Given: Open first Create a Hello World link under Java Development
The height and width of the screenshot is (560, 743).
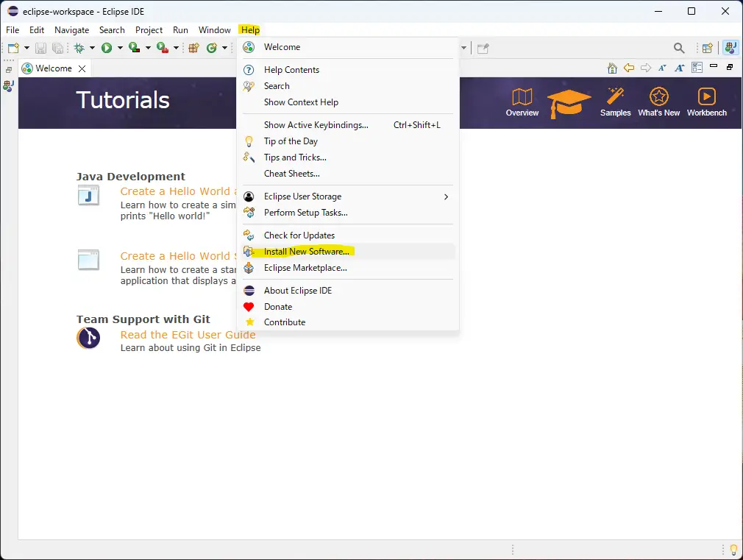Looking at the screenshot, I should (x=178, y=191).
